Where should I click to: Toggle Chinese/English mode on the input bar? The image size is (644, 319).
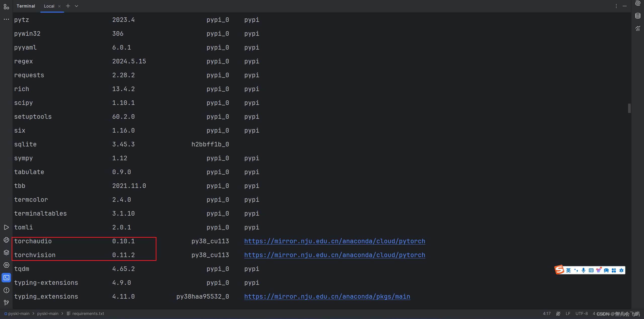coord(568,270)
